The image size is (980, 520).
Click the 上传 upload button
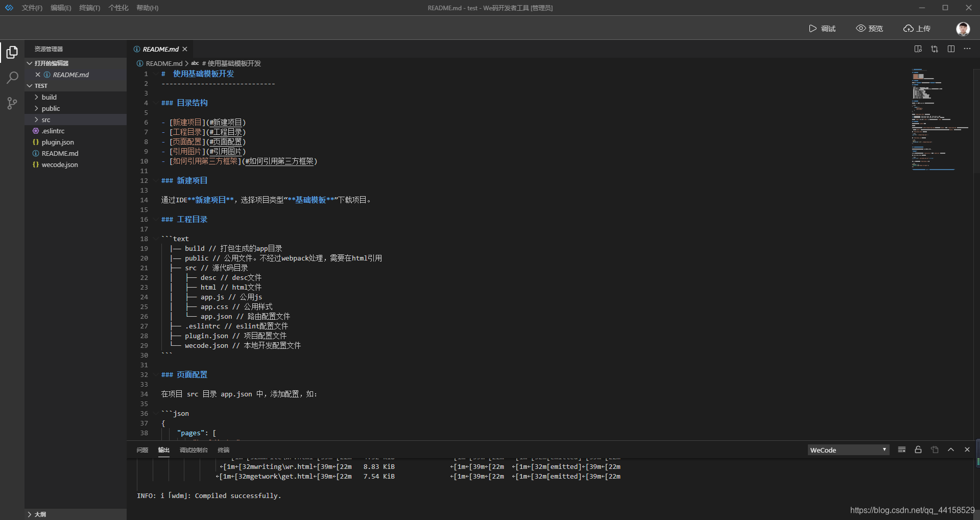tap(917, 29)
